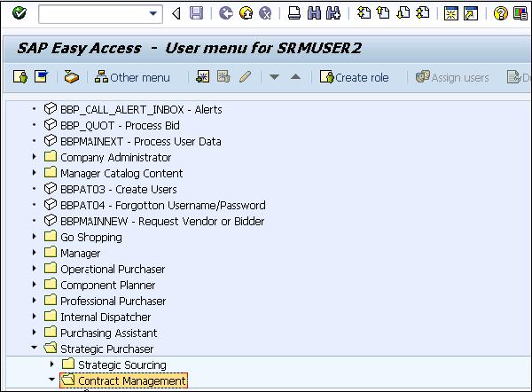Click the yellow Exit icon
This screenshot has height=392, width=532.
point(246,13)
